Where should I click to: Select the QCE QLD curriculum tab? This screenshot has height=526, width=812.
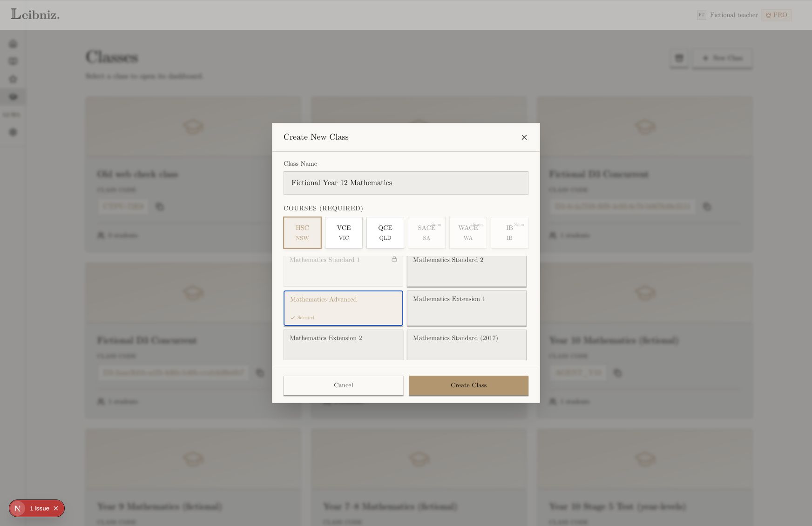385,233
